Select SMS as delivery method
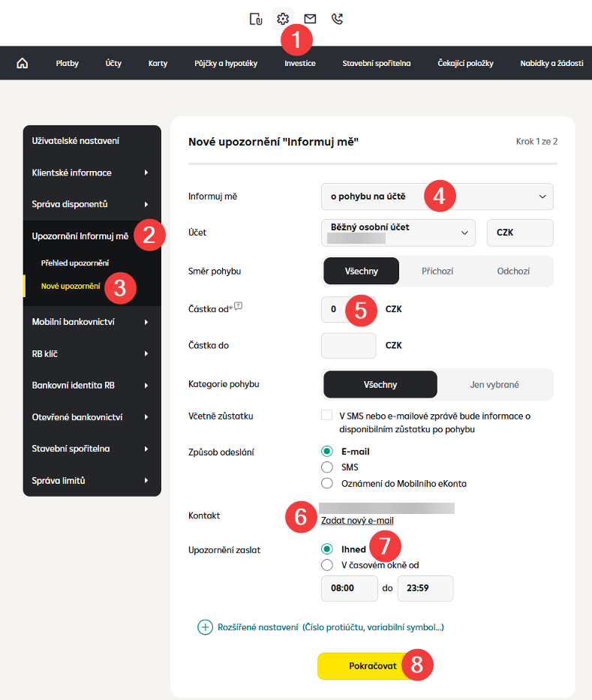This screenshot has width=592, height=700. pos(326,467)
